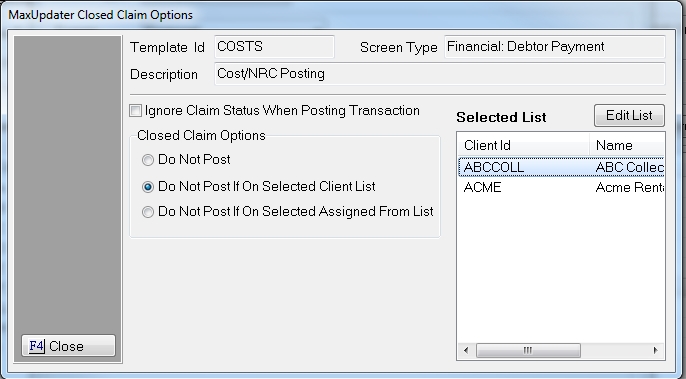Select the ABCCOLL row in the list
This screenshot has width=686, height=379.
[x=561, y=167]
